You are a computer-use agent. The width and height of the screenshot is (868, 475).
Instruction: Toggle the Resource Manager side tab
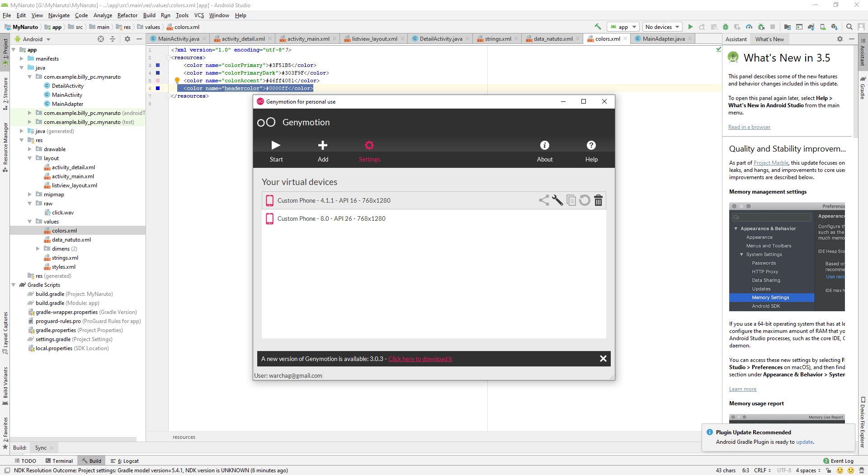point(5,147)
